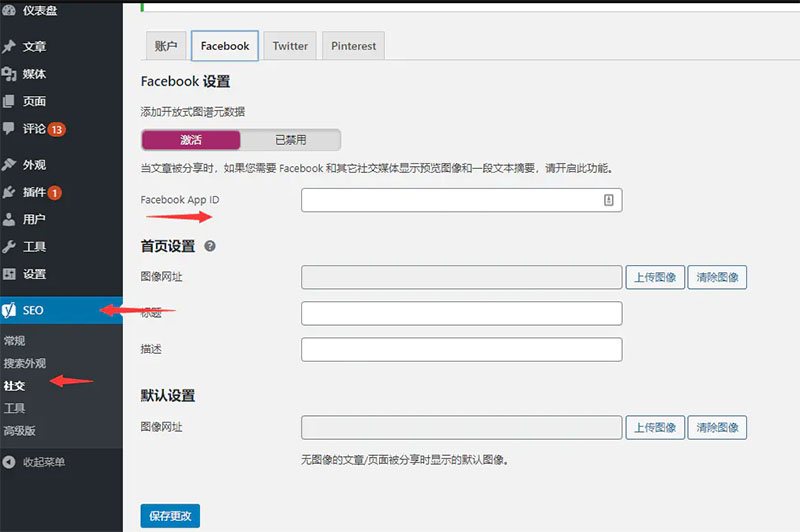Click the 插件 plugin icon
800x532 pixels.
point(9,192)
